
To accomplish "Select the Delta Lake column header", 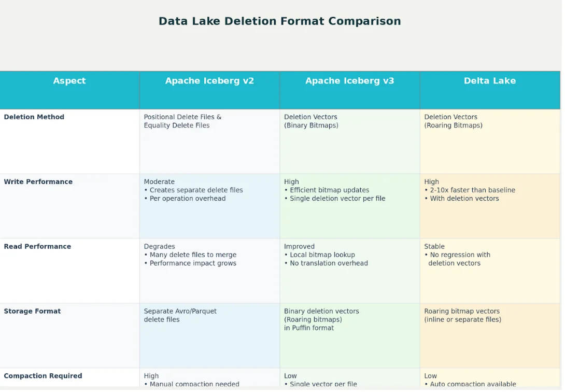I will [489, 81].
